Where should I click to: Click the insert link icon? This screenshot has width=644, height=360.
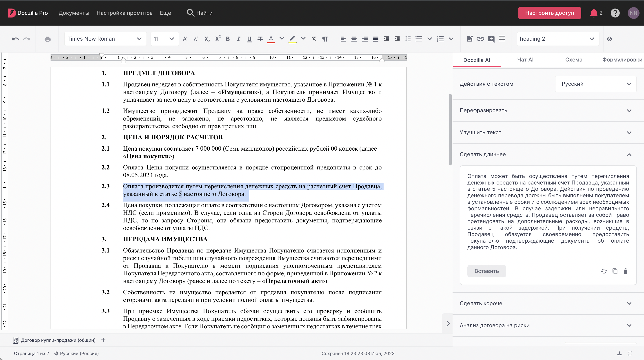tap(480, 39)
